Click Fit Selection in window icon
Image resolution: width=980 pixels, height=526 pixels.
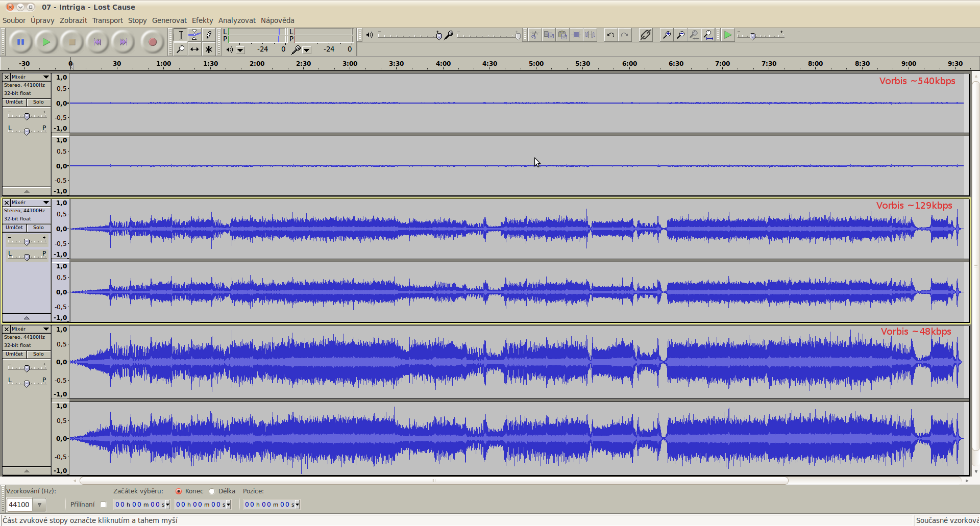(x=694, y=35)
